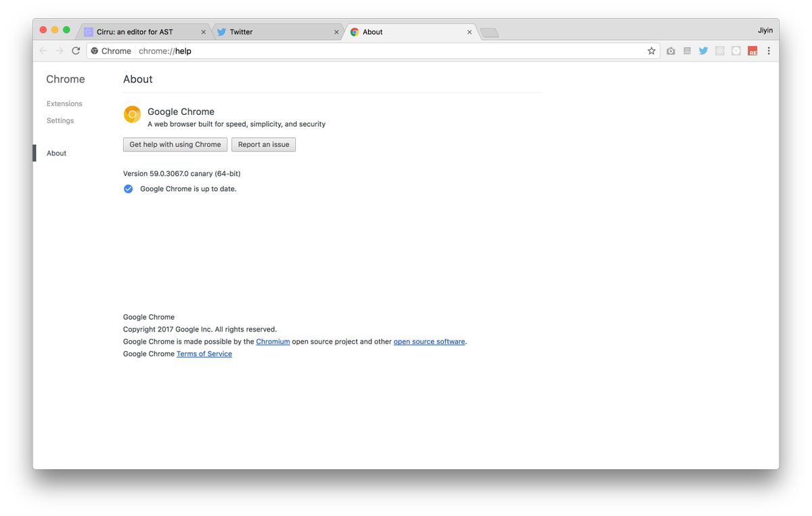Viewport: 812px width, 516px height.
Task: Bookmark this page with the star icon
Action: coord(651,51)
